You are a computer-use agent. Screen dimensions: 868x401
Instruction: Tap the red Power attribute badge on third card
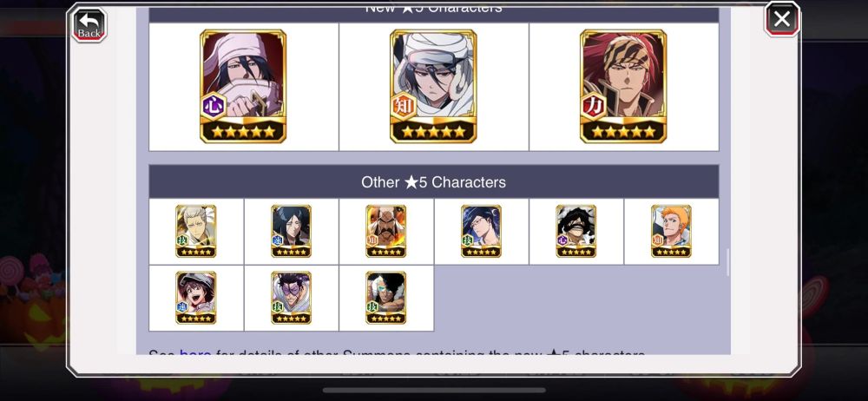tap(593, 106)
